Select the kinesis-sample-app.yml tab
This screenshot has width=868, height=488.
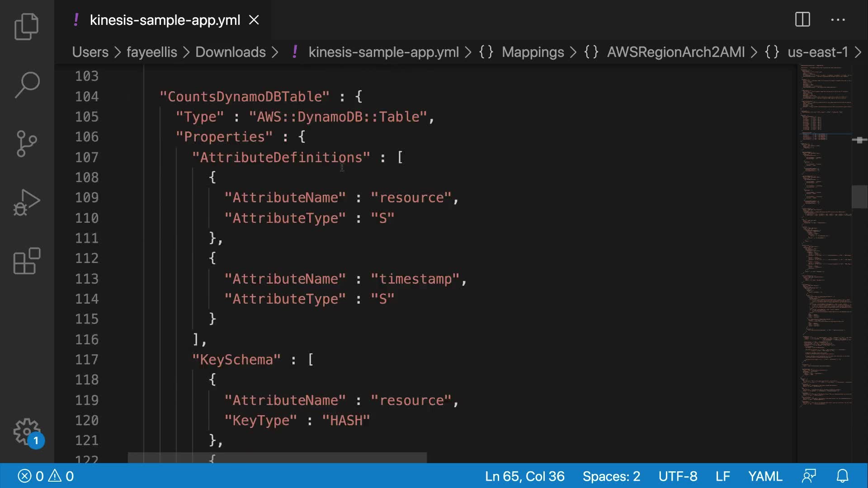[165, 20]
